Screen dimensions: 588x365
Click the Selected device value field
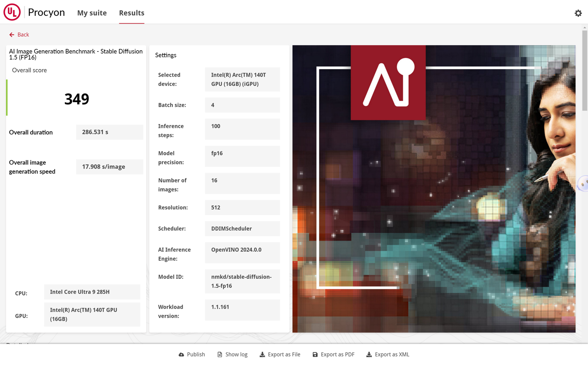coord(242,80)
